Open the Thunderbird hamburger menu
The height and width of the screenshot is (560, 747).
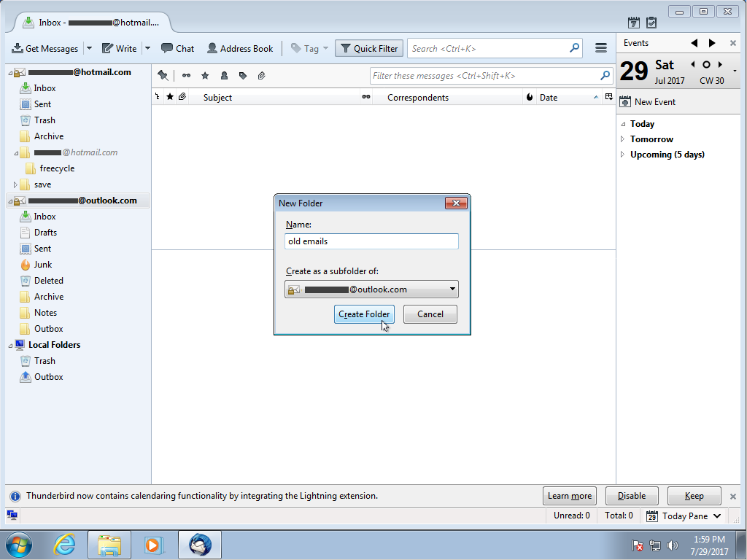point(601,49)
